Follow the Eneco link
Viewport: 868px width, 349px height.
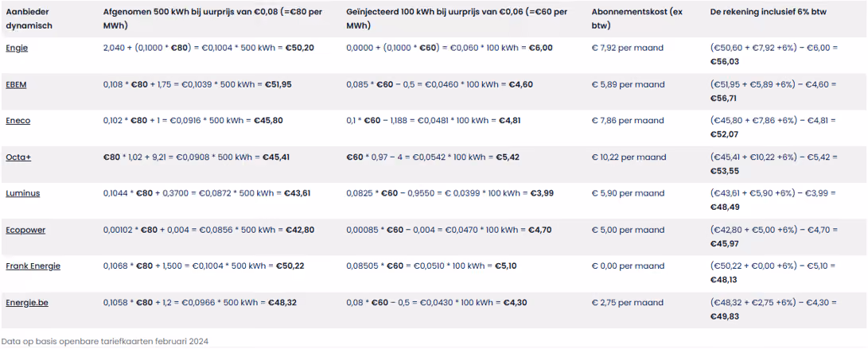pos(18,121)
